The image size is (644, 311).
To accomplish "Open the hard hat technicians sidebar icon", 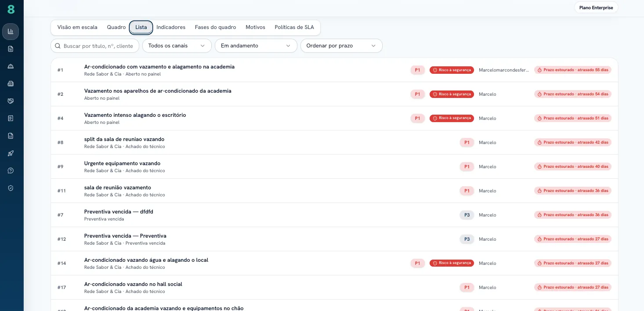I will pyautogui.click(x=11, y=66).
